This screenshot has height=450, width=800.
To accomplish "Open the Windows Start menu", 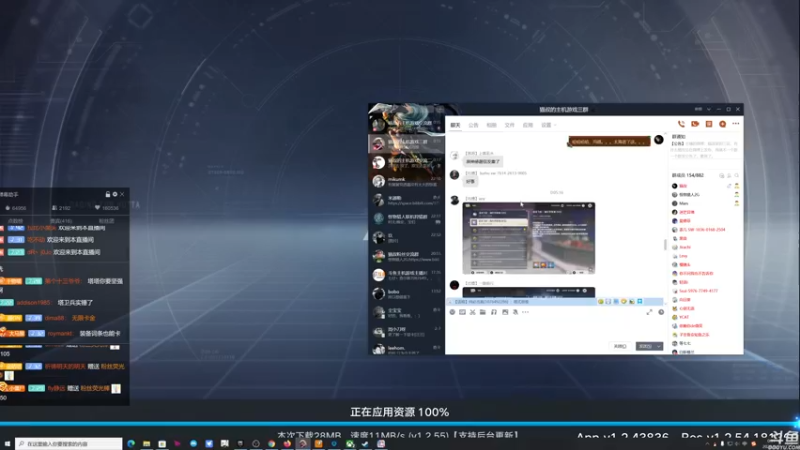I will pos(7,444).
